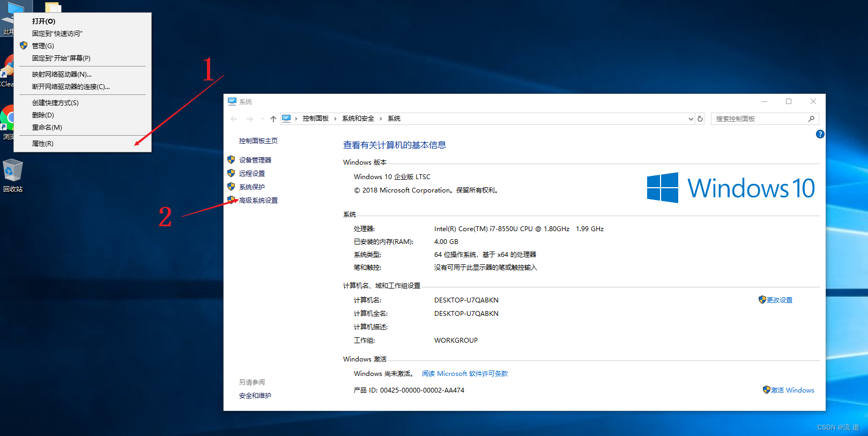The width and height of the screenshot is (868, 436).
Task: Expand chevron after 系统和安全 in breadcrumb
Action: click(381, 119)
